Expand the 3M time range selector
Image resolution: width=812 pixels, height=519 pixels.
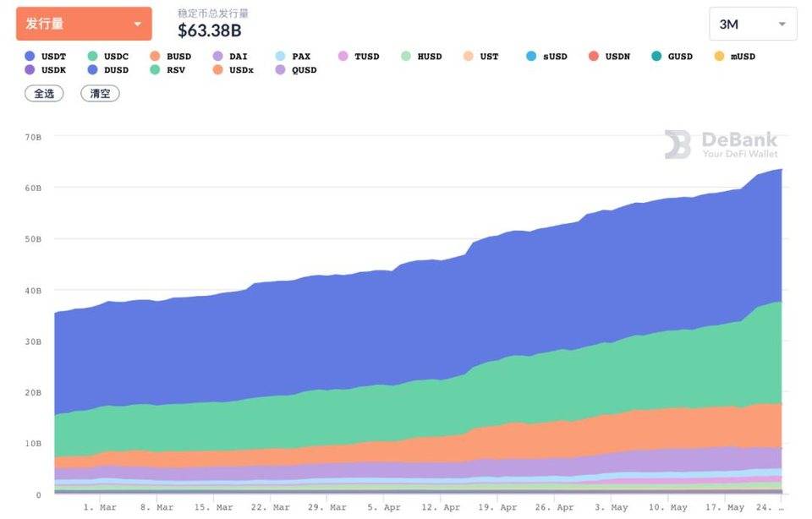[753, 24]
